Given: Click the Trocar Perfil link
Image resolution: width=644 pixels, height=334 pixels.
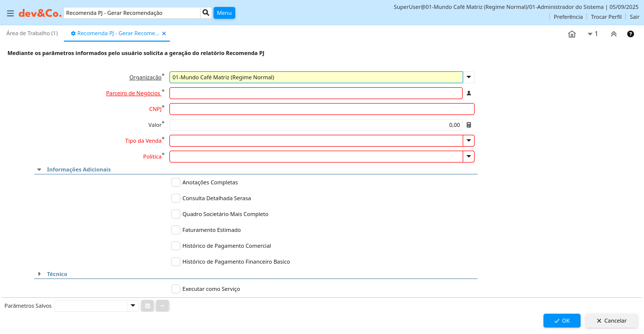Looking at the screenshot, I should [606, 17].
